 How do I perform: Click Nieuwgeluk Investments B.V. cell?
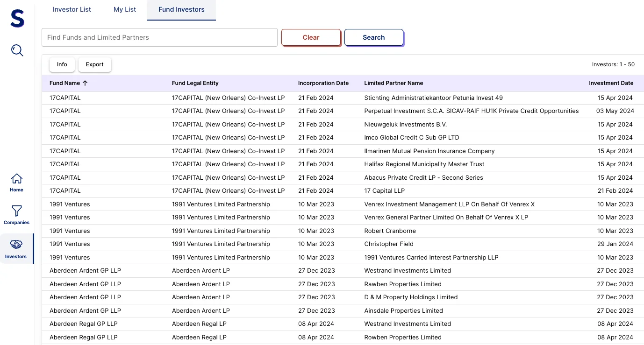(x=406, y=125)
